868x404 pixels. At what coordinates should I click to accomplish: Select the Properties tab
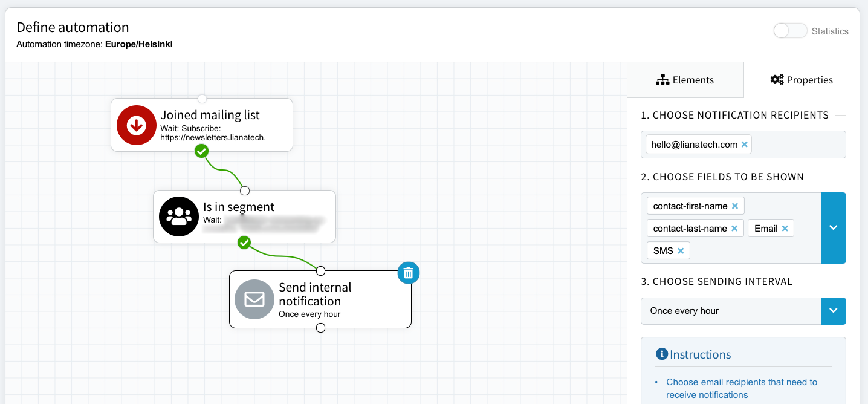pos(802,80)
